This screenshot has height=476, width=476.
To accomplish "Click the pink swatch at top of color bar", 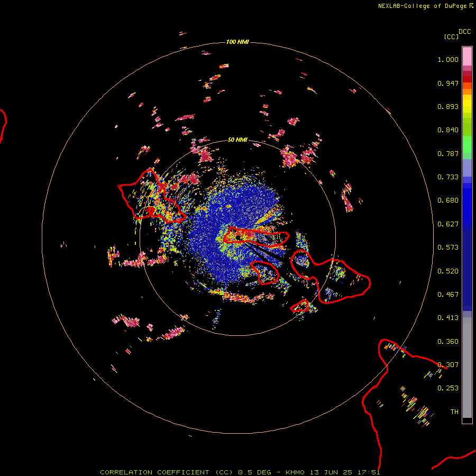I will (x=467, y=56).
